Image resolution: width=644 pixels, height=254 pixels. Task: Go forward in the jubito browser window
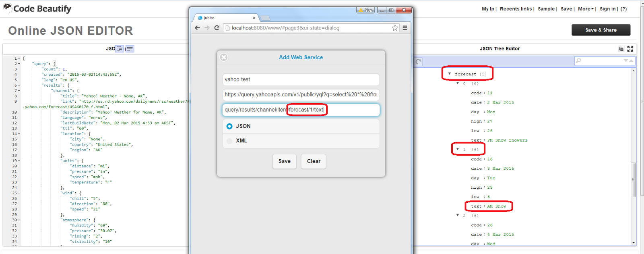[x=207, y=28]
